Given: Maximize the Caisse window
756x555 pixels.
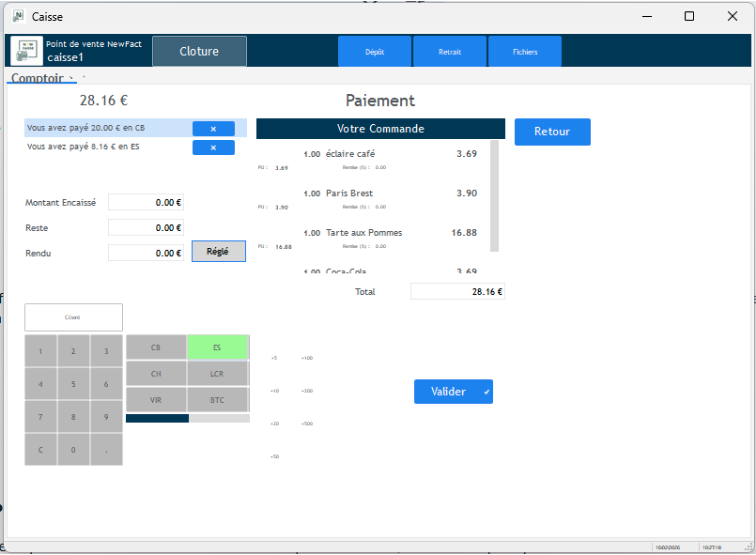Looking at the screenshot, I should (x=689, y=16).
